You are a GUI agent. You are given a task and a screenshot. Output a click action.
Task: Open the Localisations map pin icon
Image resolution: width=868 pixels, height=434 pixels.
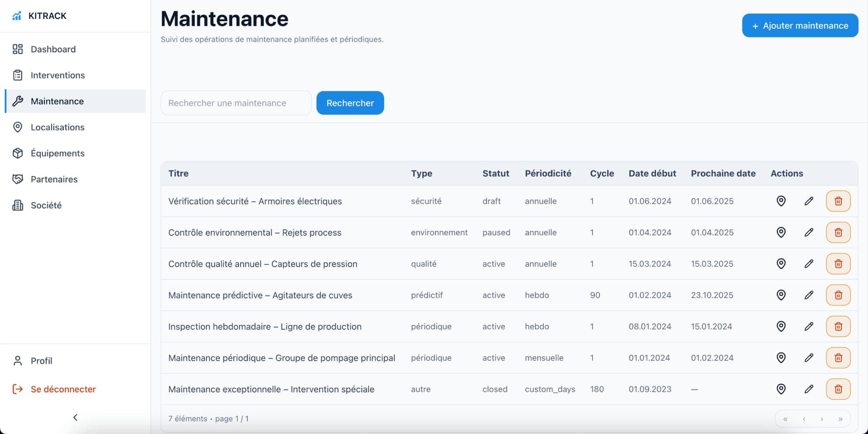coord(18,127)
